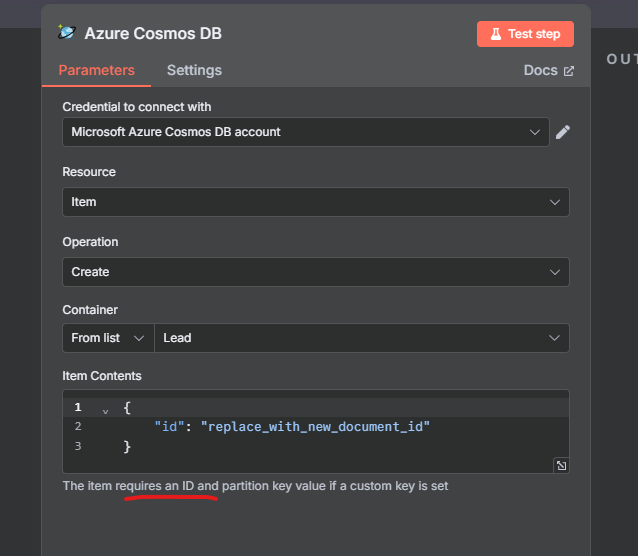Expand the Resource dropdown showing Item

[x=315, y=202]
